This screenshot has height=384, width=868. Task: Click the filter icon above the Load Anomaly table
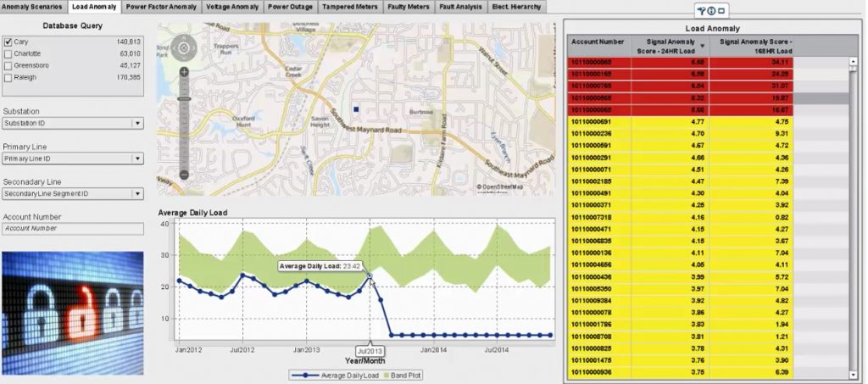701,11
